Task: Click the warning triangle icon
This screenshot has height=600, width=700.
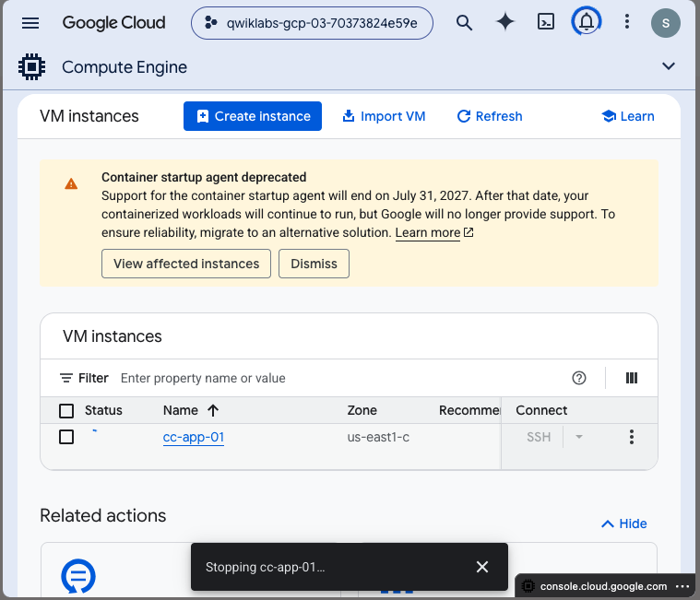Action: [71, 183]
